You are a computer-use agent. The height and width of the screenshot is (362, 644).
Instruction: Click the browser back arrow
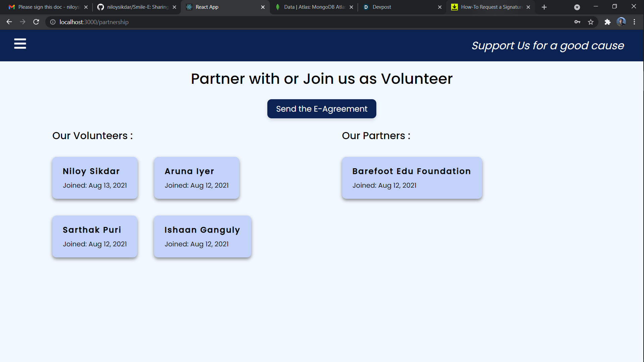tap(9, 22)
